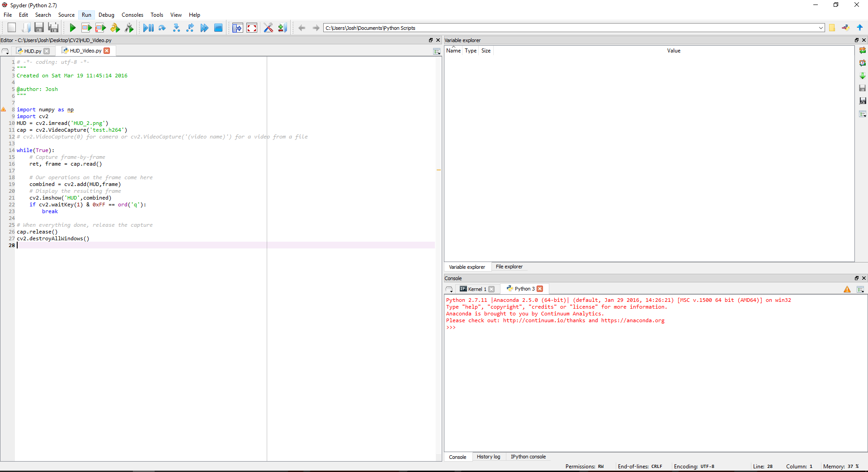Maximize current pane
This screenshot has height=472, width=868.
click(x=237, y=28)
